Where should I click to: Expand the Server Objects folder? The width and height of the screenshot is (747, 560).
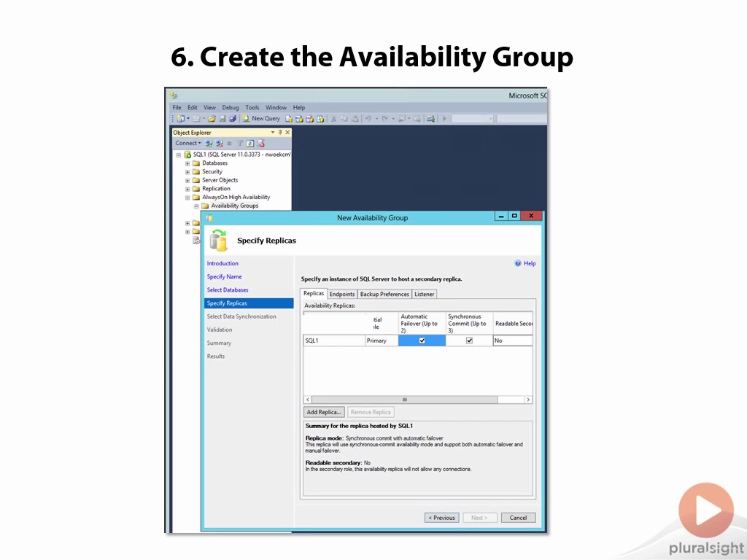click(187, 181)
